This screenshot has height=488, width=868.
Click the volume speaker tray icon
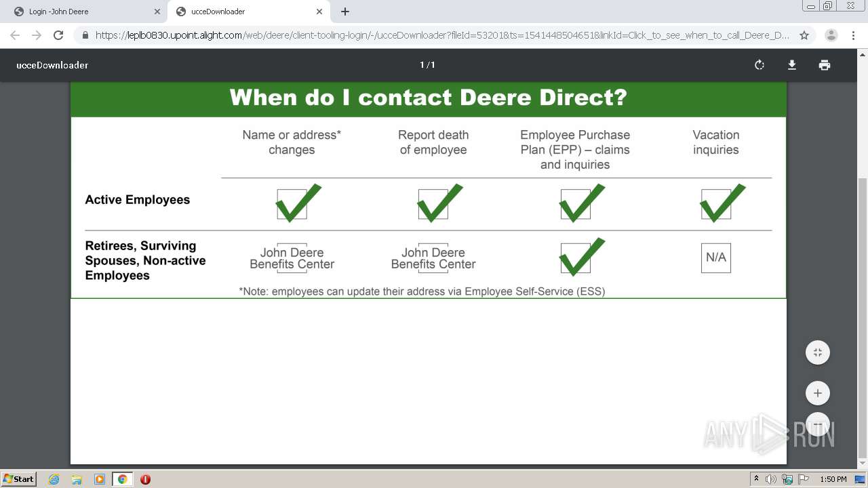click(771, 479)
